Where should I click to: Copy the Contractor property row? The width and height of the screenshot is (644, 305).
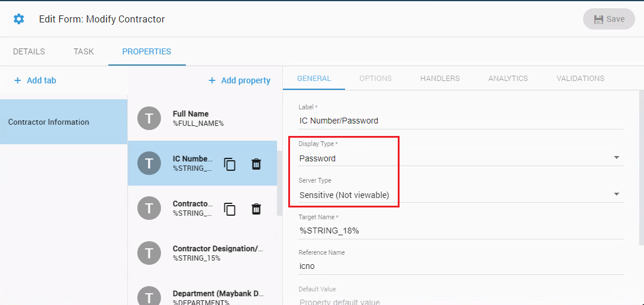point(230,209)
